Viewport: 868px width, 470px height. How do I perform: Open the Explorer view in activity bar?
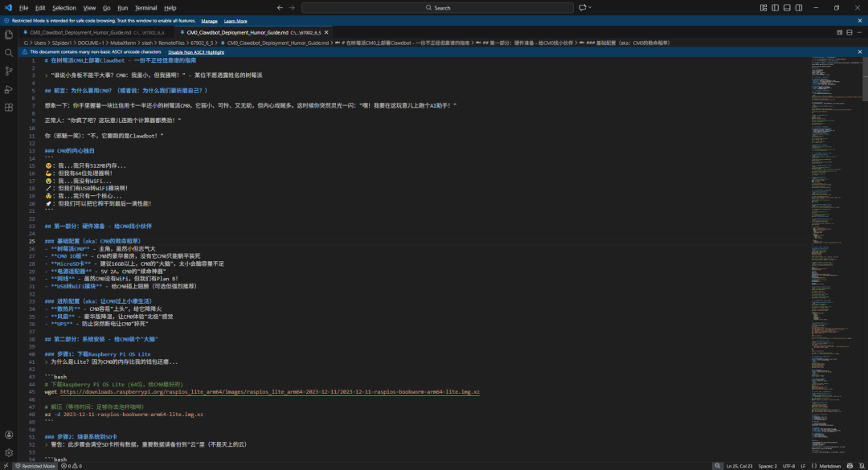pyautogui.click(x=9, y=35)
